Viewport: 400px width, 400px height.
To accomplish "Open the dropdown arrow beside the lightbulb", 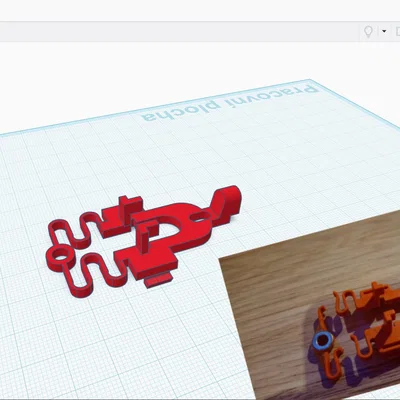I will coord(384,31).
